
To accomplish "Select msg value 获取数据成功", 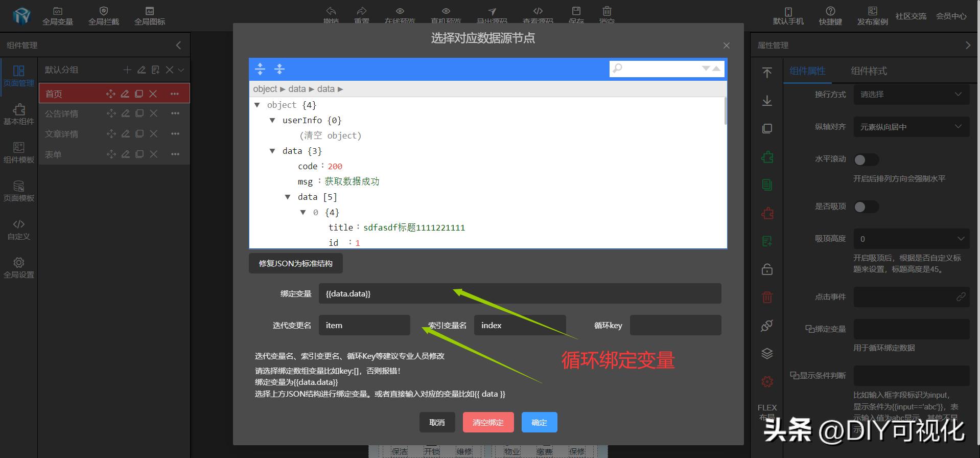I will pos(352,181).
